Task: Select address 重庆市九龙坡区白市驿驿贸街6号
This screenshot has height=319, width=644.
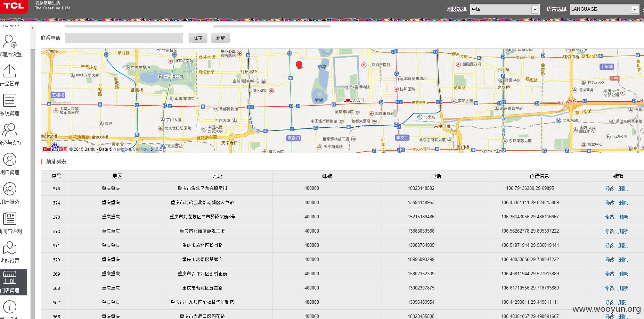Action: click(x=202, y=217)
